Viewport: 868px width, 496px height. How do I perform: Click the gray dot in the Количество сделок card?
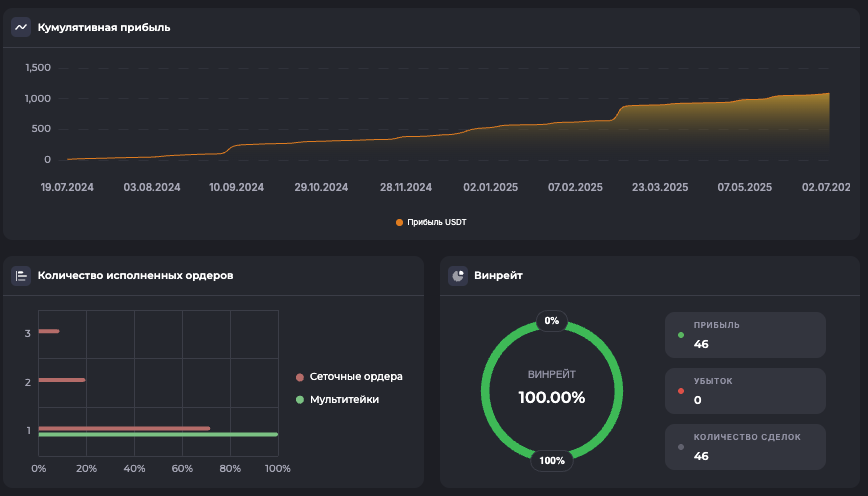pyautogui.click(x=681, y=447)
